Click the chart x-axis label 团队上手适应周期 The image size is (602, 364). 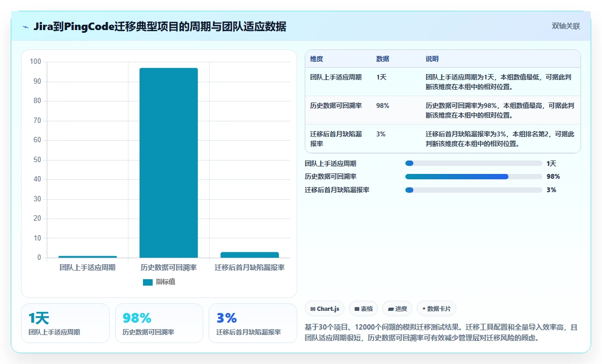click(x=88, y=268)
